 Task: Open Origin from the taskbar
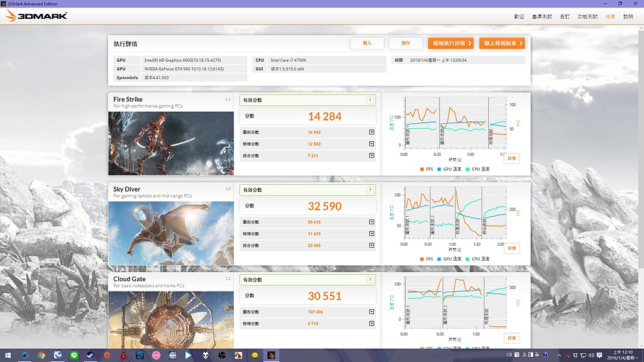coord(107,356)
